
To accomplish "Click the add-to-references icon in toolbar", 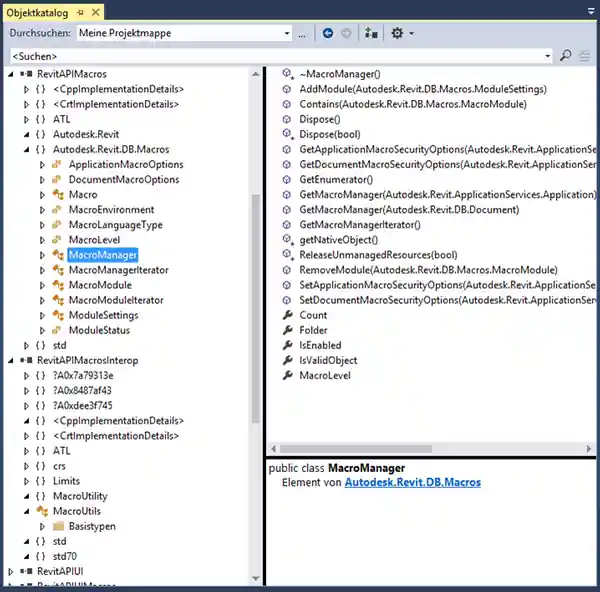I will (x=371, y=33).
